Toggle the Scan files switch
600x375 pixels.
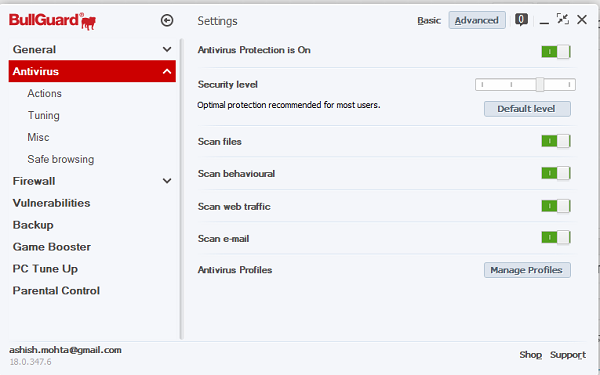556,141
